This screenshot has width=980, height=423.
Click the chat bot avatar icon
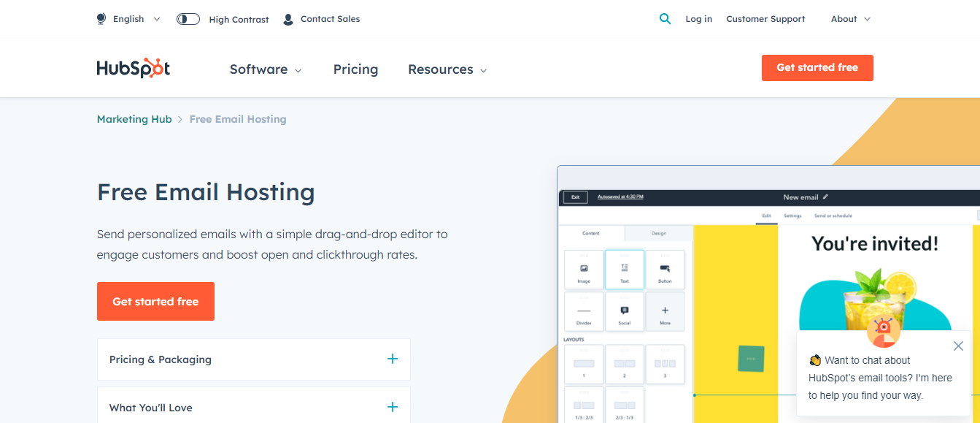[884, 329]
